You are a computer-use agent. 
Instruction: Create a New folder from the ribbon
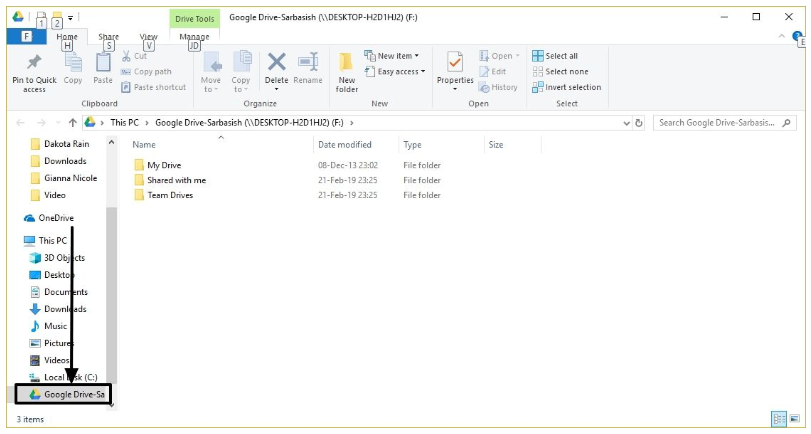coord(347,72)
